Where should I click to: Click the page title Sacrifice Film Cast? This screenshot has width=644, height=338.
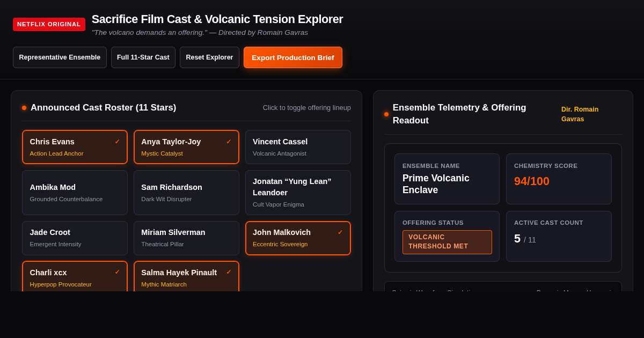click(217, 19)
